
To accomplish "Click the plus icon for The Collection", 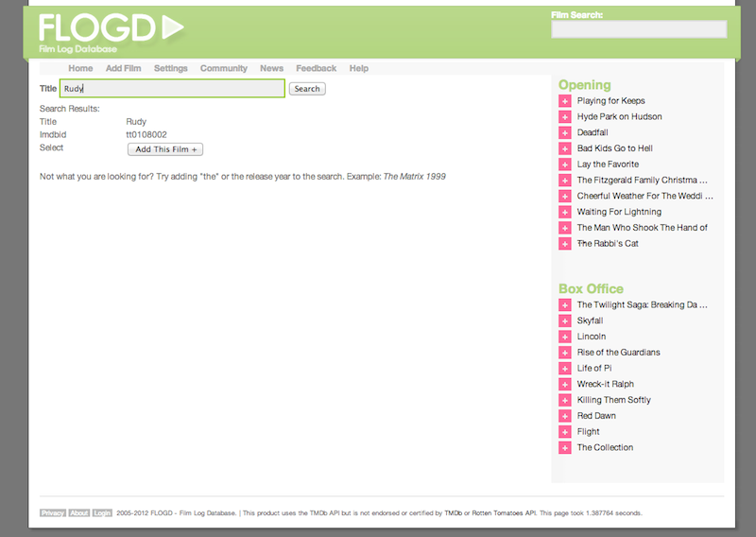I will [x=564, y=448].
